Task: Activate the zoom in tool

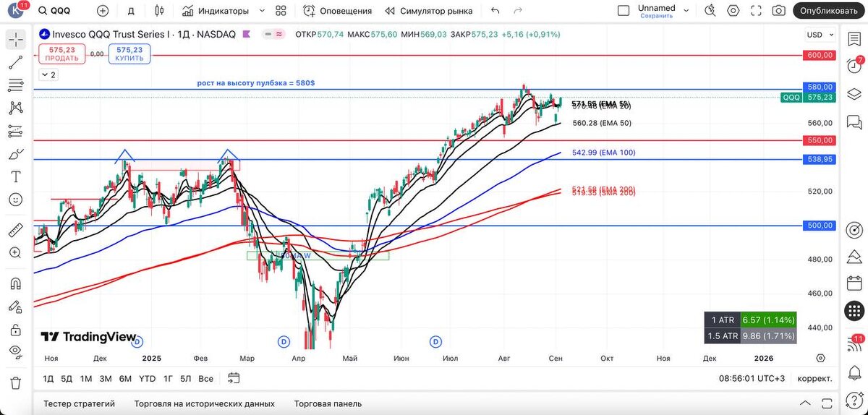Action: (x=15, y=253)
